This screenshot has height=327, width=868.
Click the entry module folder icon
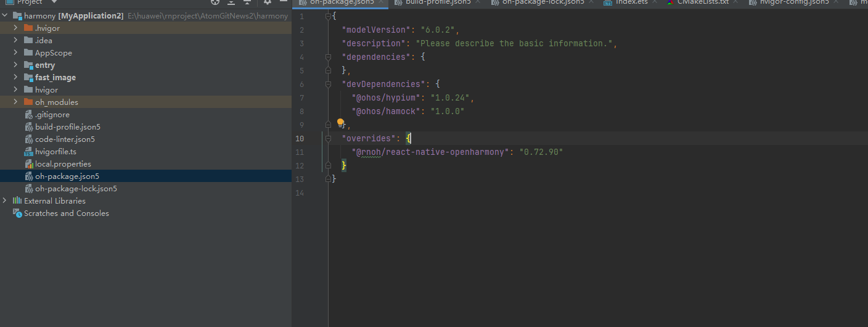coord(29,65)
